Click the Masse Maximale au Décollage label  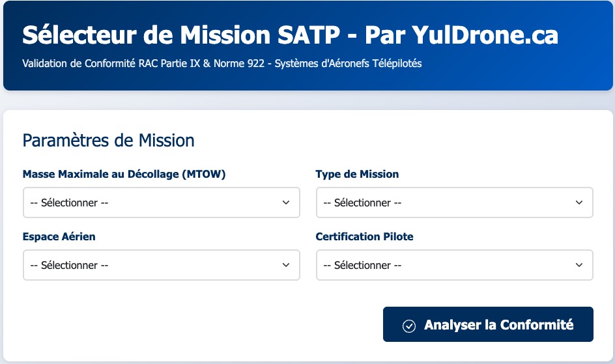pyautogui.click(x=124, y=175)
